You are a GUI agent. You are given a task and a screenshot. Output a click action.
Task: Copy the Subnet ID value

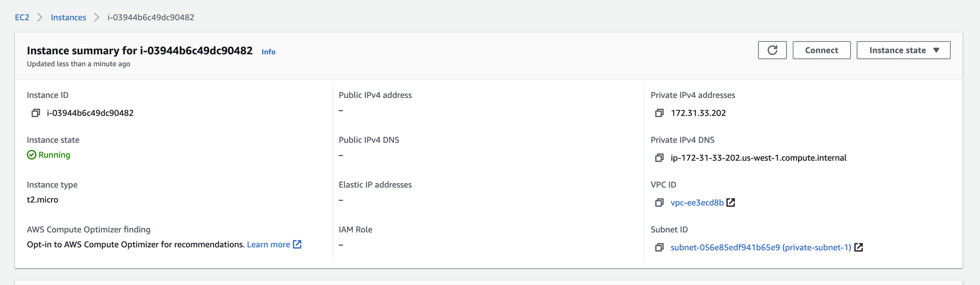tap(660, 248)
